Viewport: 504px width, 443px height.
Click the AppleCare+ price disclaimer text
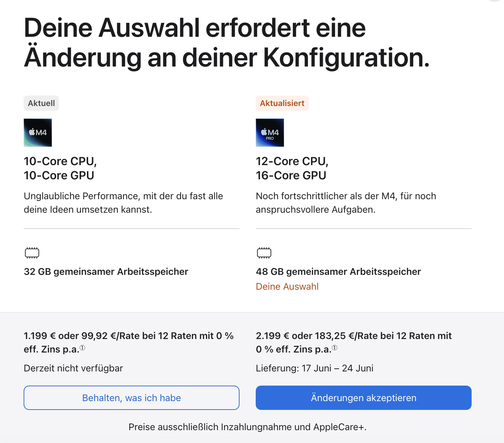click(x=247, y=427)
